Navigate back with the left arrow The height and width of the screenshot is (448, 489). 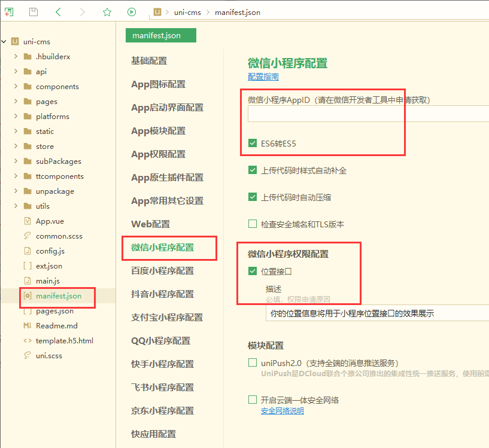coord(58,12)
